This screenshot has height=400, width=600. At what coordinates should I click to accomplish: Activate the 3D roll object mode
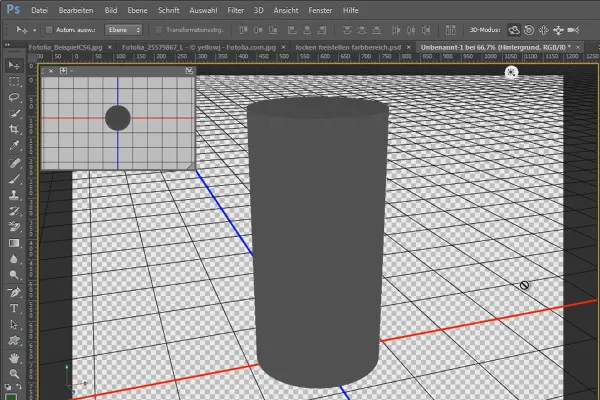[x=529, y=30]
